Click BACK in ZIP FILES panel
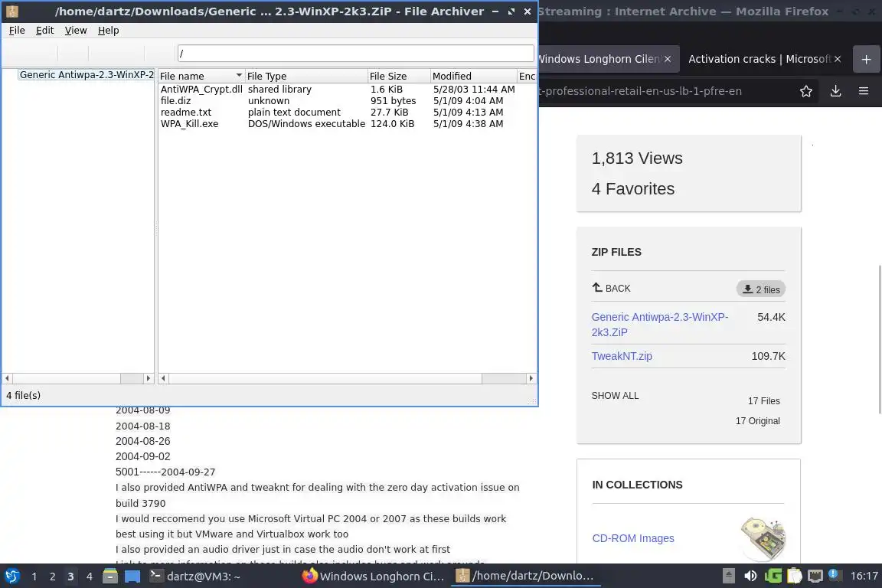The height and width of the screenshot is (588, 882). click(x=612, y=288)
